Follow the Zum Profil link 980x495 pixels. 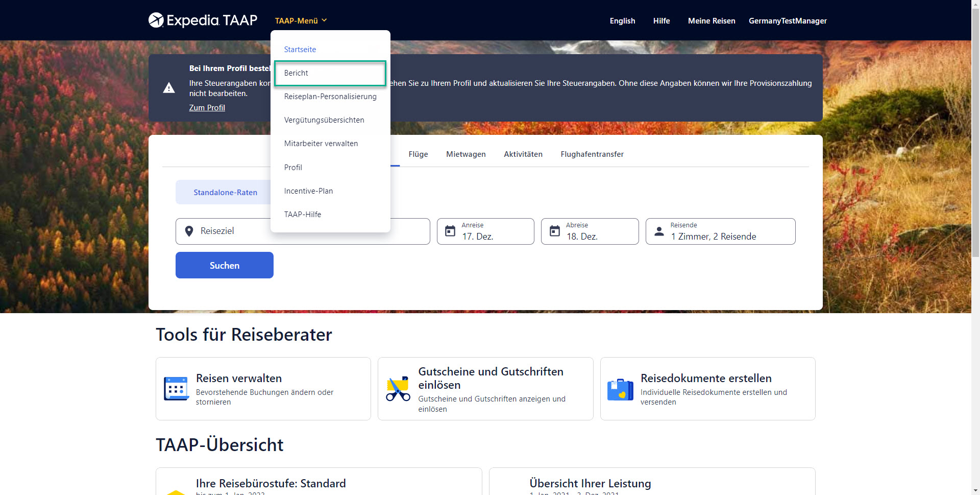pyautogui.click(x=207, y=108)
